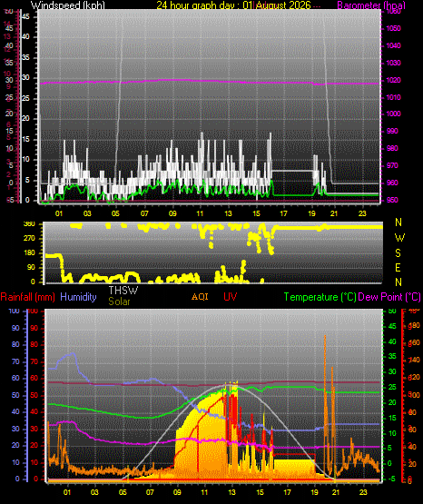Click the 1010 value on barometer axis
423x504 pixels.
[393, 97]
